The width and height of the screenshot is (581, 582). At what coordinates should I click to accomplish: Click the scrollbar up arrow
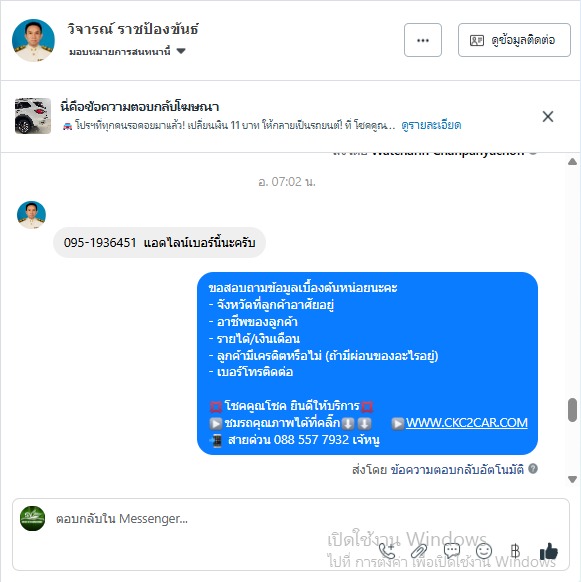pos(572,161)
